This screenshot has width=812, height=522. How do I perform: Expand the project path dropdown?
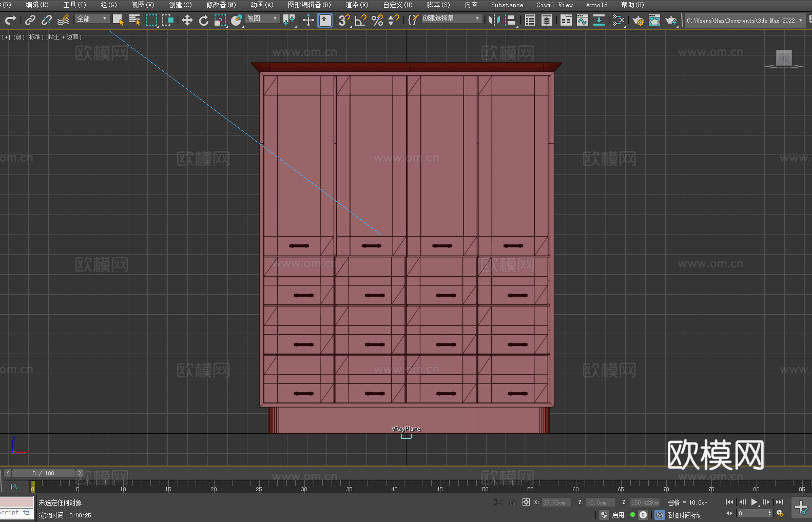pos(800,21)
